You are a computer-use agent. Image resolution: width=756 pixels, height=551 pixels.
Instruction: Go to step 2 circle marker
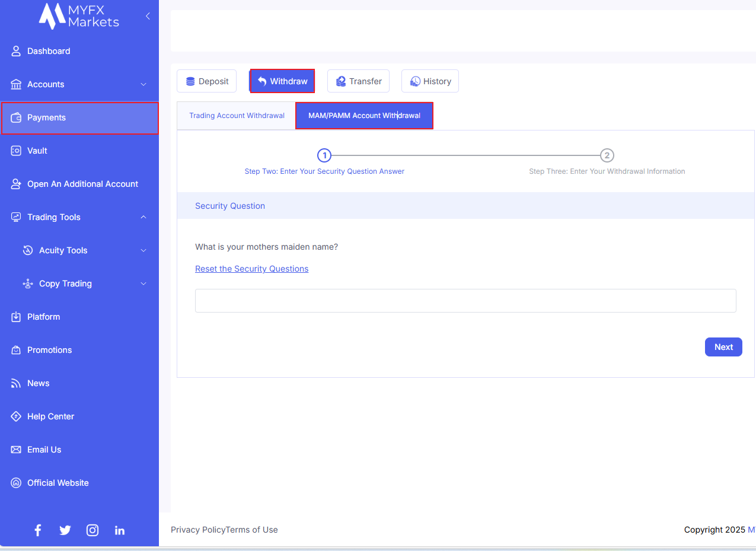607,155
